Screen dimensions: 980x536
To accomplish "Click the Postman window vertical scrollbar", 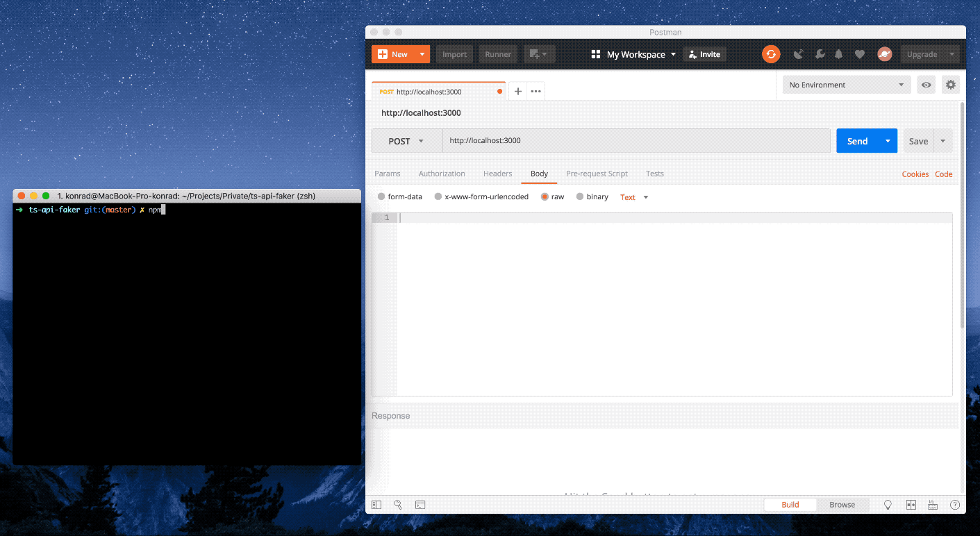I will 962,215.
